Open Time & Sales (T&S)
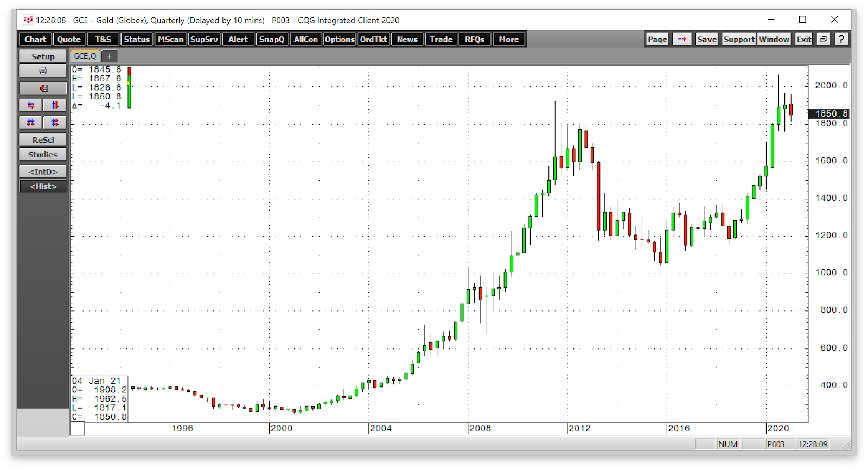This screenshot has height=470, width=868. click(x=103, y=39)
